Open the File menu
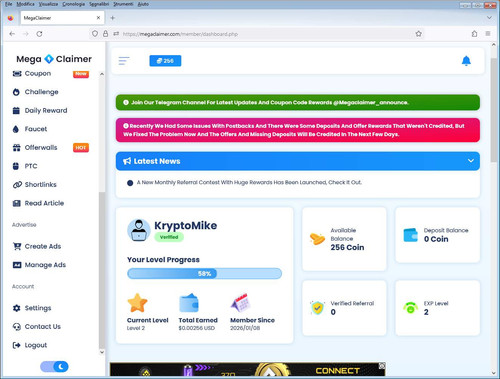The width and height of the screenshot is (500, 379). (x=8, y=4)
